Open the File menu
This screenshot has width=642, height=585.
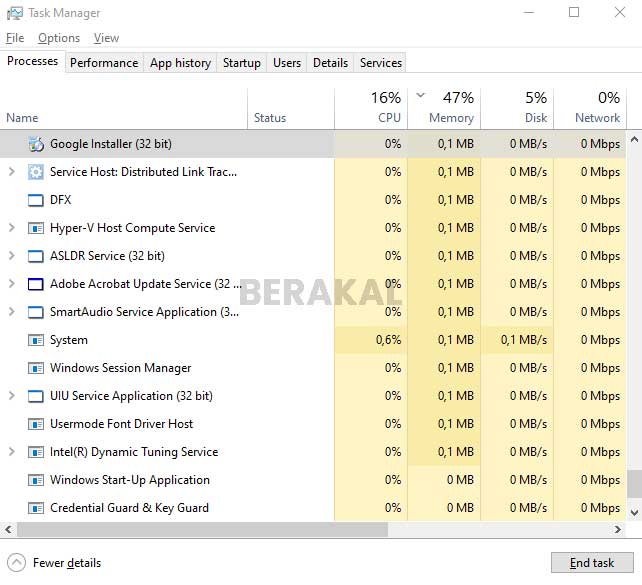(x=15, y=38)
